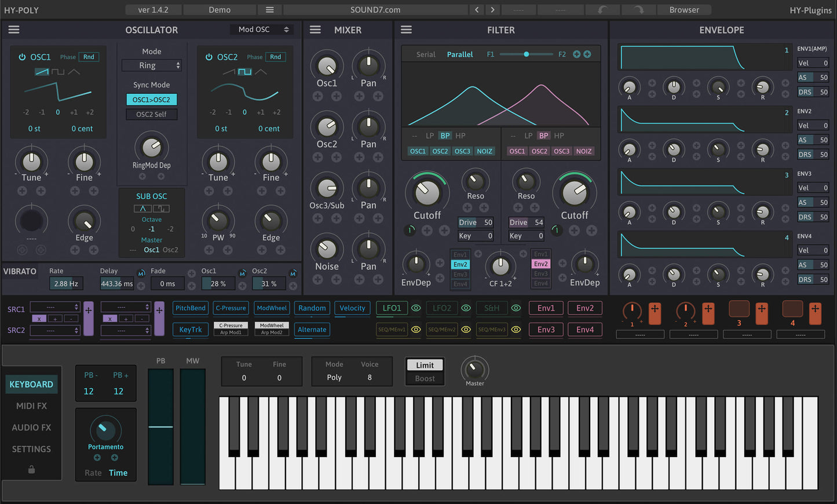Screen dimensions: 837x504
Task: Choose Sub OSC square wave shape
Action: (161, 209)
